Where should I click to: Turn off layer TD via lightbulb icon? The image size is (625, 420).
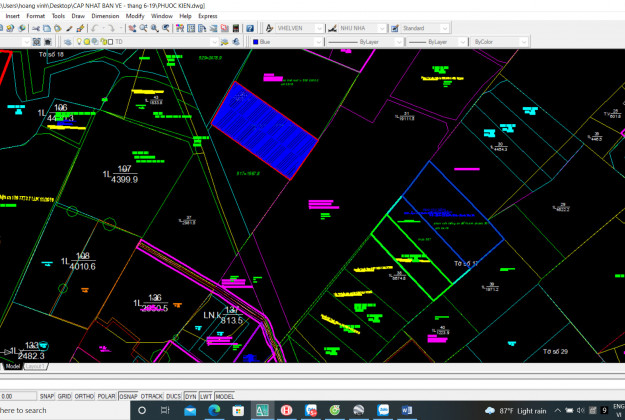pos(79,41)
